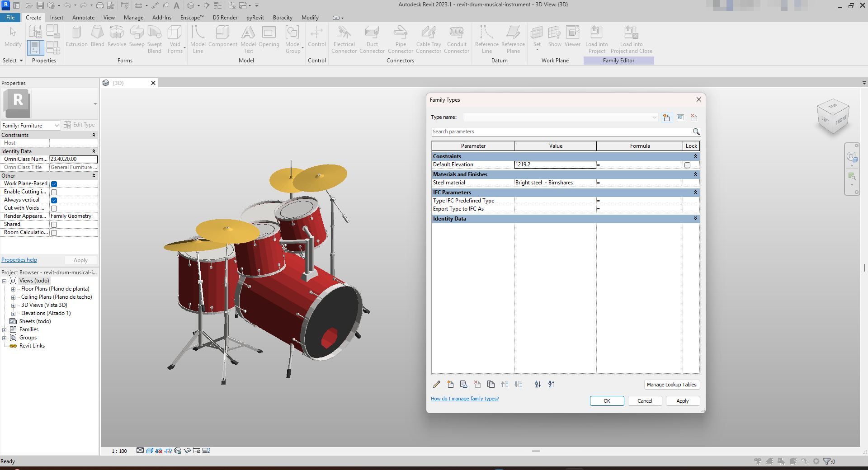The width and height of the screenshot is (868, 470).
Task: Uncheck the Work Plane-Based checkbox
Action: [x=54, y=184]
